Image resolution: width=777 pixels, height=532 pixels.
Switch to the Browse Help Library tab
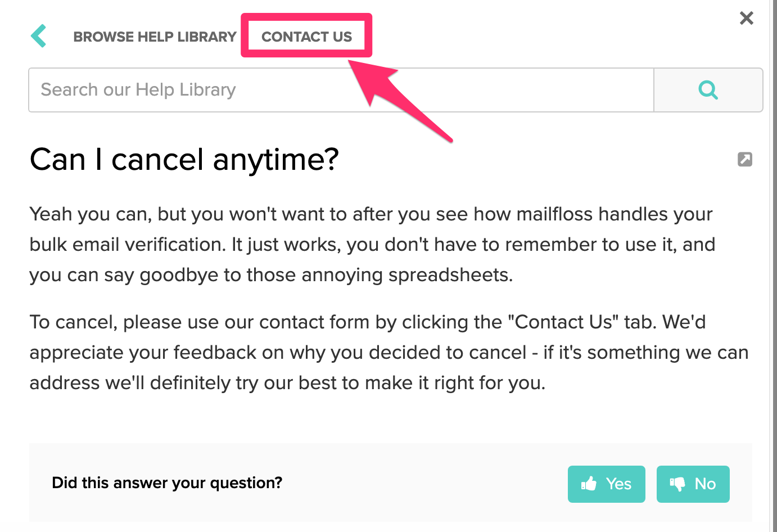pos(155,37)
